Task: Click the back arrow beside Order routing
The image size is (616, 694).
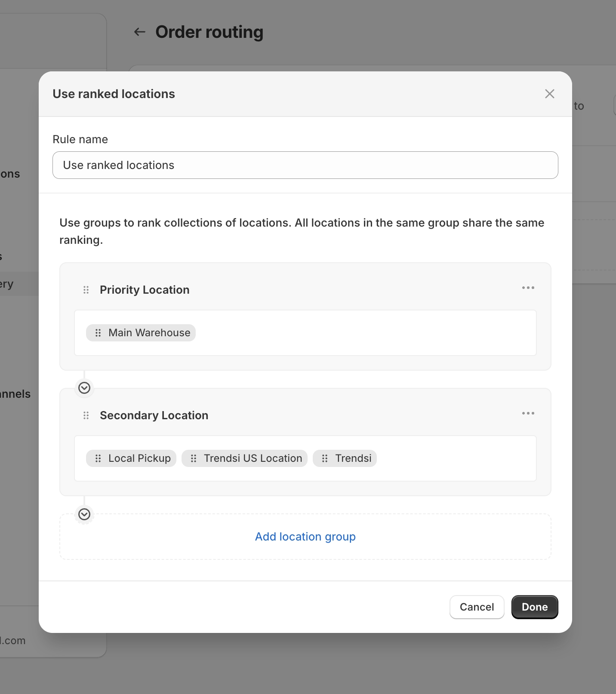Action: point(139,32)
